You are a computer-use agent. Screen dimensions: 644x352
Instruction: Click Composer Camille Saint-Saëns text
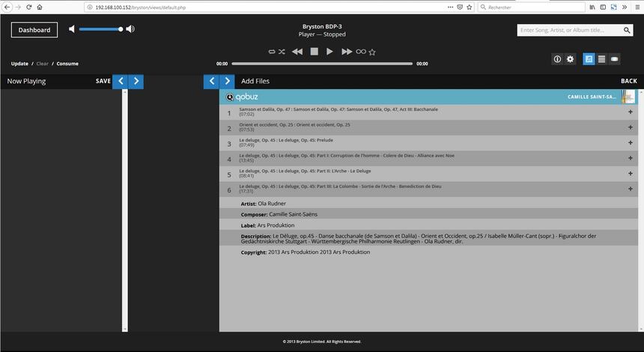pos(279,214)
